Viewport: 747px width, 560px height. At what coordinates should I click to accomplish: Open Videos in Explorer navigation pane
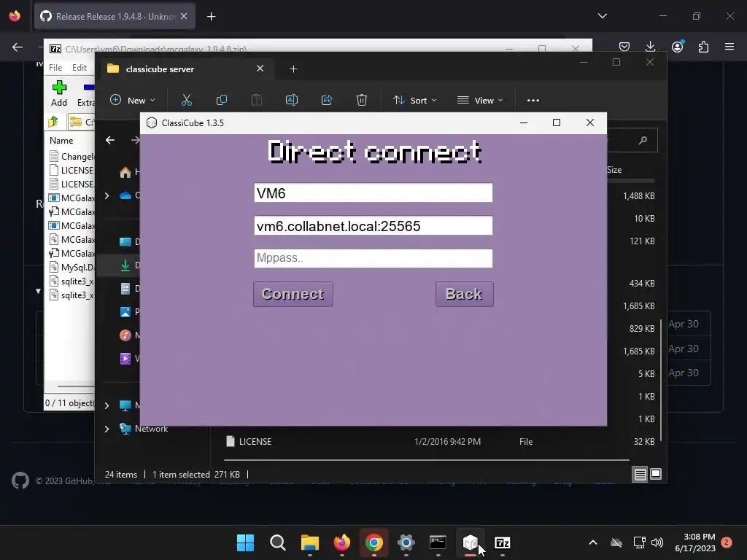pyautogui.click(x=129, y=359)
